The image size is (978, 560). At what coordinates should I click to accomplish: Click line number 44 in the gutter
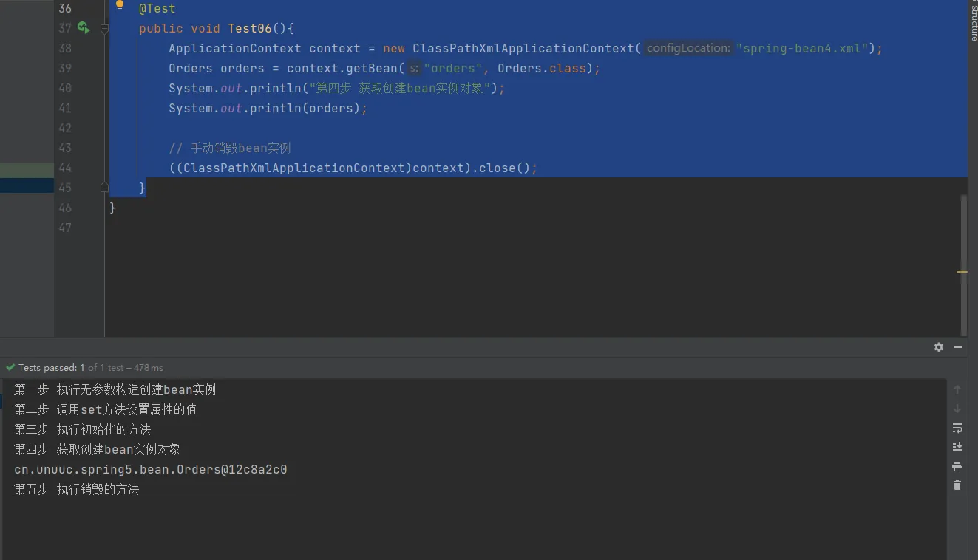point(65,168)
